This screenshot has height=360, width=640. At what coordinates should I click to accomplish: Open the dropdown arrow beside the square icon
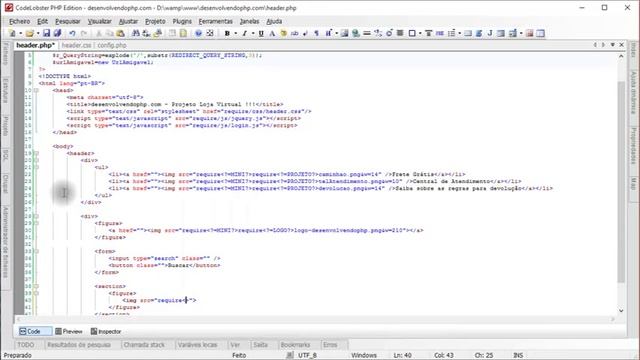(x=420, y=33)
